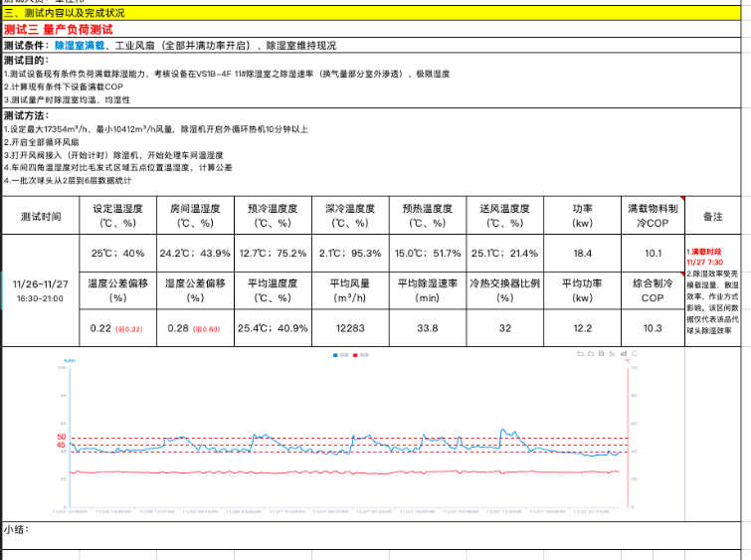
Task: Click the blue text 除湿室满载
Action: click(81, 46)
